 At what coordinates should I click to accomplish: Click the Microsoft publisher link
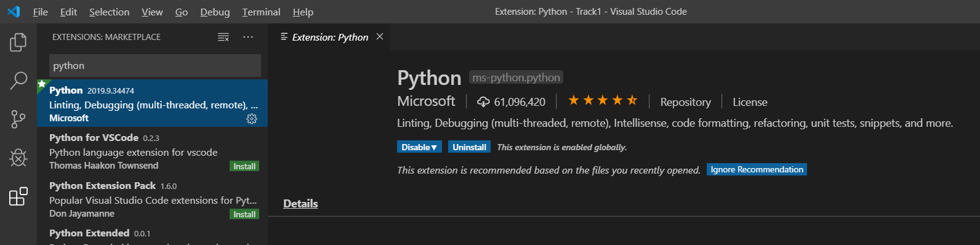tap(426, 101)
